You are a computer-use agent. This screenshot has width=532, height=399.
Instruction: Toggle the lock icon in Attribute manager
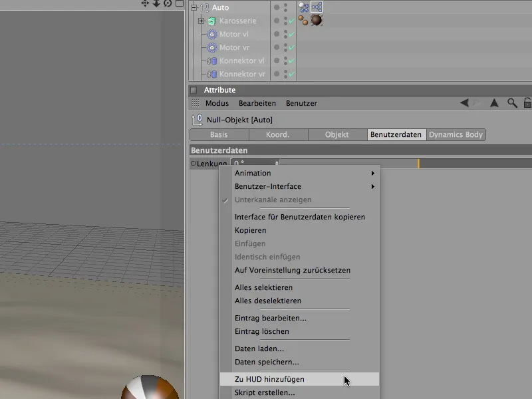click(527, 103)
